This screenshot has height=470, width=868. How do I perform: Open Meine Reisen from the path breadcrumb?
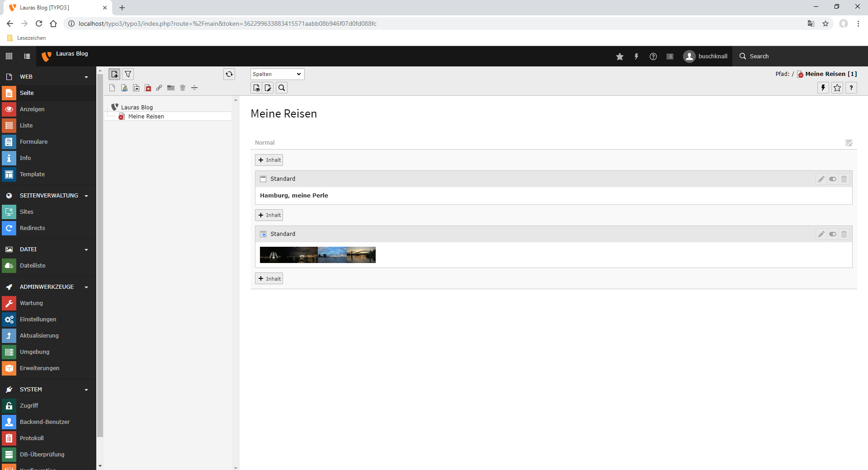pyautogui.click(x=826, y=74)
